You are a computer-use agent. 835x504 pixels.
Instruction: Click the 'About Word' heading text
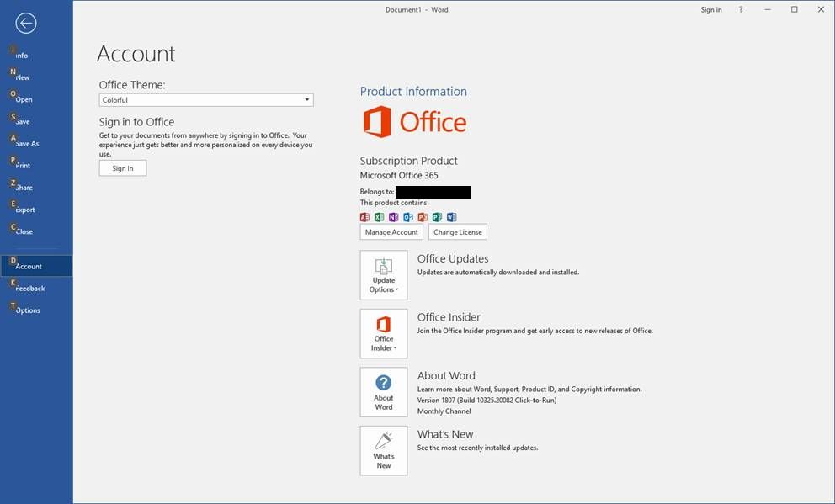point(446,376)
